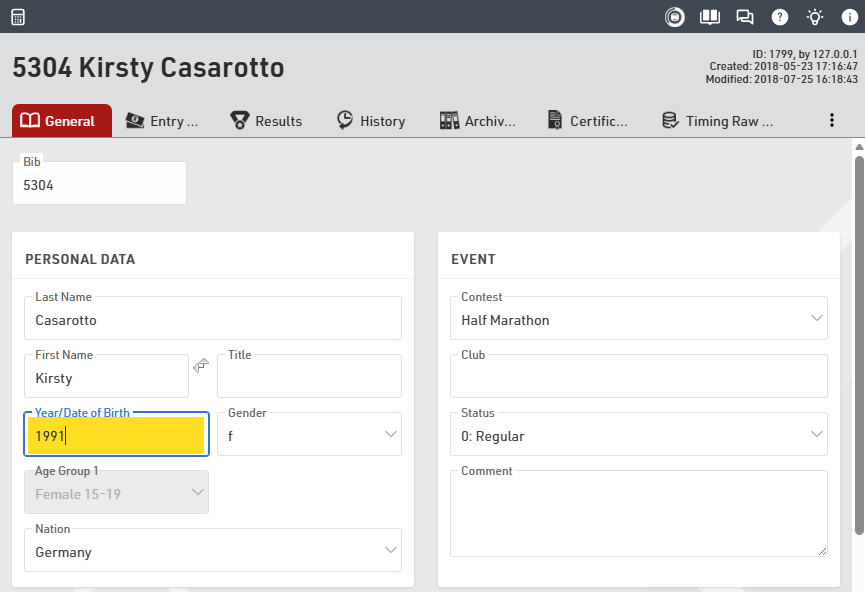Click the question mark help icon
Viewport: 865px width, 592px height.
780,17
